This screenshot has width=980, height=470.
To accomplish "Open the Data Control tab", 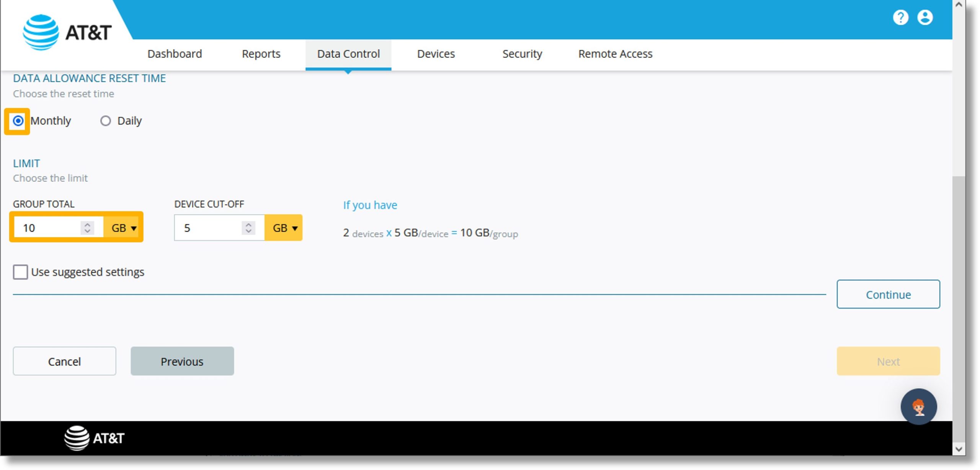I will point(348,54).
